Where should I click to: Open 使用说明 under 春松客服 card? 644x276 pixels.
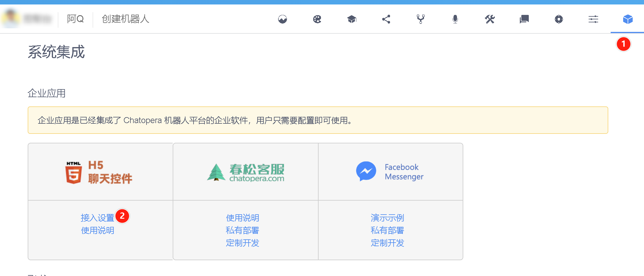242,218
